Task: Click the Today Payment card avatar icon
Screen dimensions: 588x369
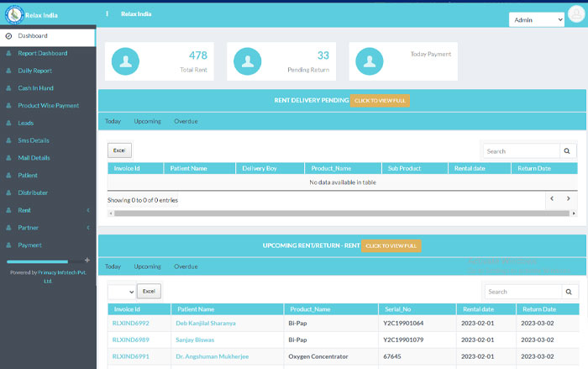Action: pos(370,61)
